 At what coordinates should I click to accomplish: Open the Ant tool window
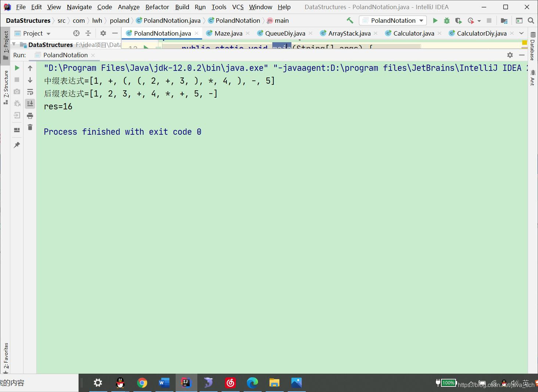pos(532,77)
